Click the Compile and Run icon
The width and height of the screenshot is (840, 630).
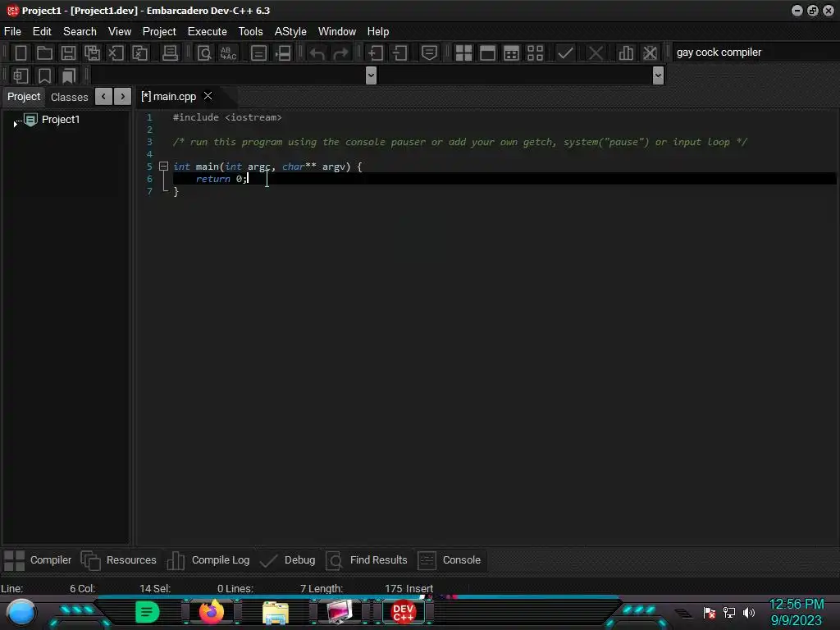(x=512, y=53)
